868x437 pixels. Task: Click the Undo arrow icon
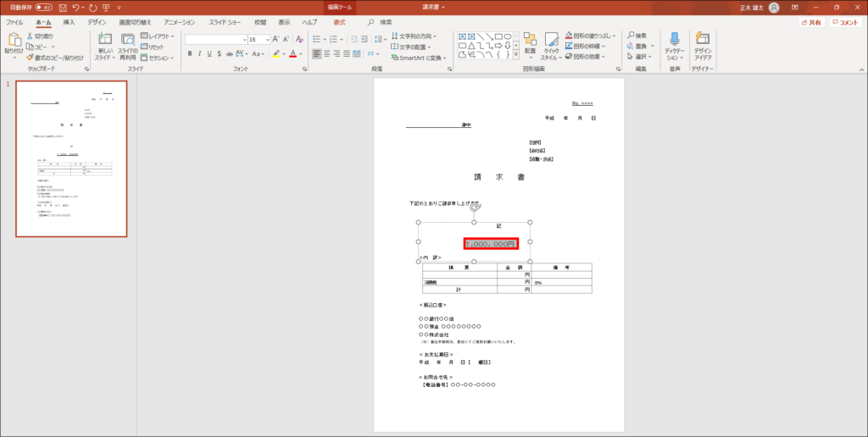[75, 8]
